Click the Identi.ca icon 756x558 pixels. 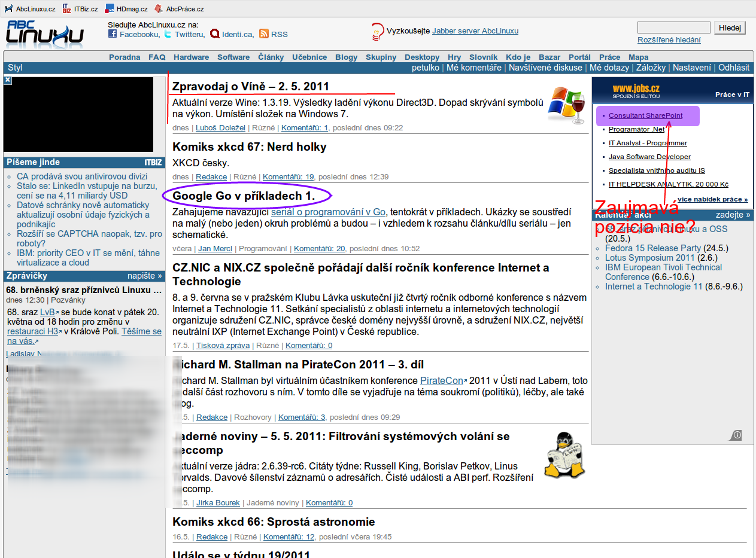coord(215,34)
